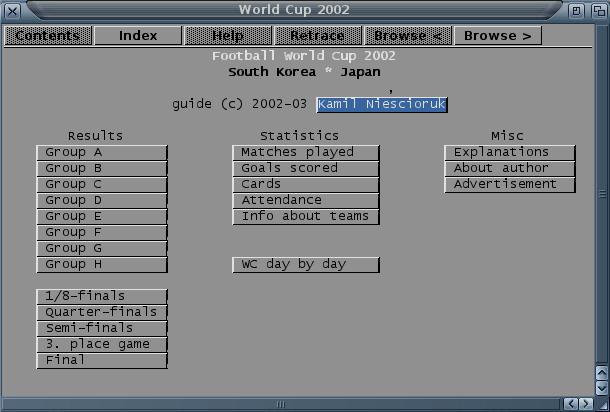610x412 pixels.
Task: Open Info about teams
Action: click(x=306, y=216)
